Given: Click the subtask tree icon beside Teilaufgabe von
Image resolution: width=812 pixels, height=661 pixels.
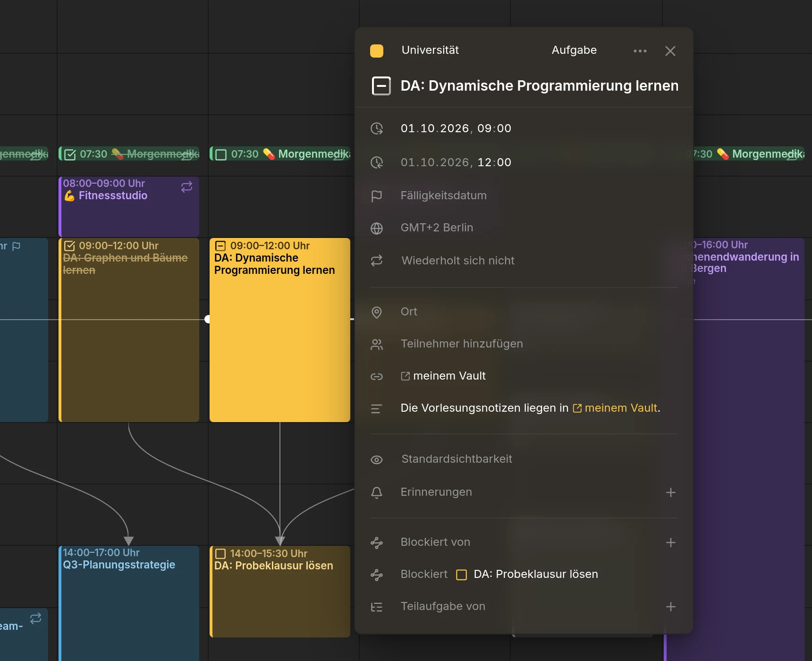Looking at the screenshot, I should pos(377,607).
